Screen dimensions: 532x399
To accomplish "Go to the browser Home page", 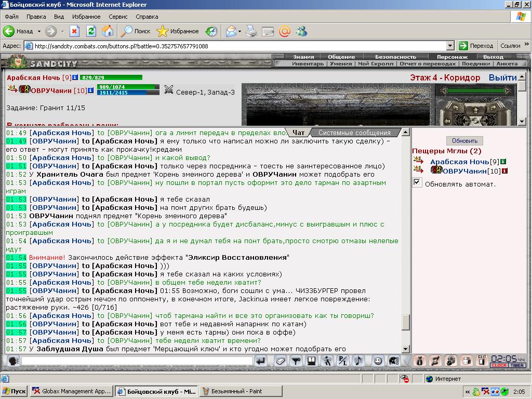I will pyautogui.click(x=108, y=31).
